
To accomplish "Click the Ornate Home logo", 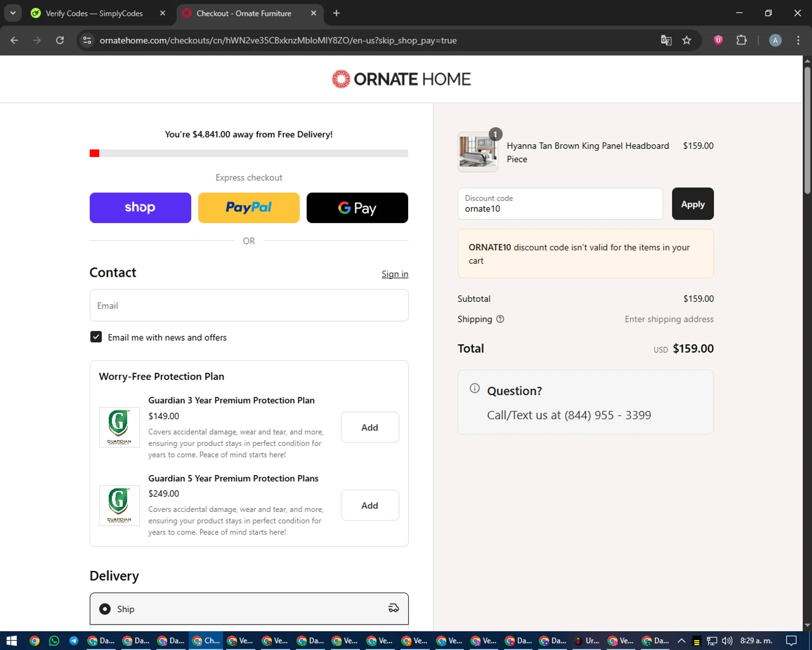I will (x=401, y=79).
